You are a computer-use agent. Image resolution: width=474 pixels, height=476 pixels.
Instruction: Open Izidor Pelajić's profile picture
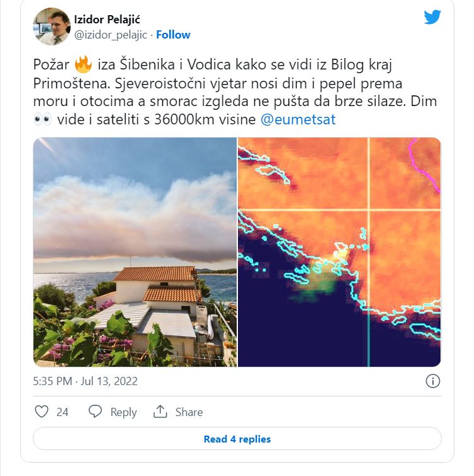[51, 27]
